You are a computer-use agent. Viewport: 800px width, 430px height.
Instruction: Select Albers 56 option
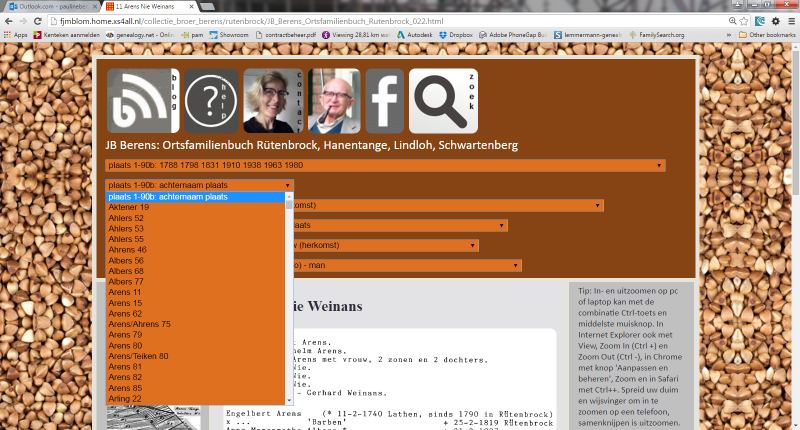coord(195,260)
